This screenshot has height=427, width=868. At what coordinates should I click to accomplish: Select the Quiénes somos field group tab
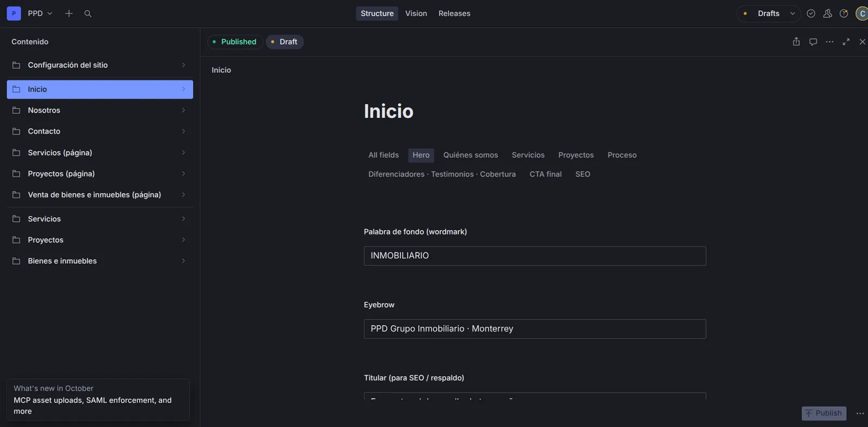pos(470,155)
